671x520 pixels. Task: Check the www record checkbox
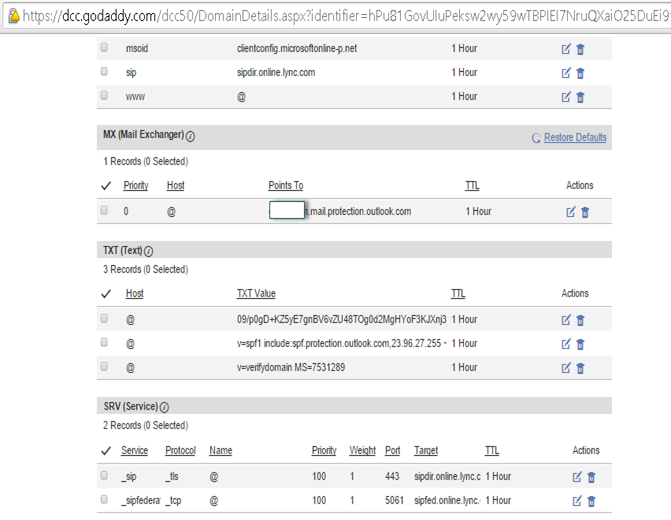point(104,95)
